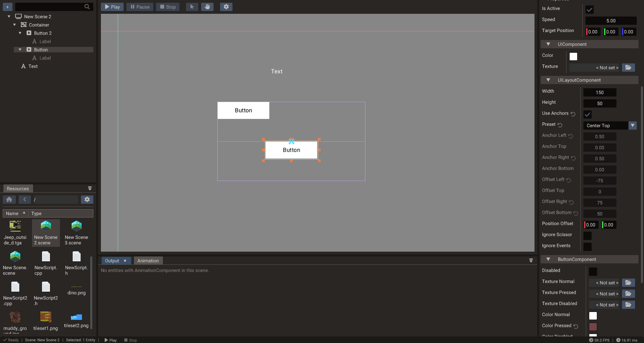Select tileset1.png resource
This screenshot has height=343, width=644.
pos(46,321)
